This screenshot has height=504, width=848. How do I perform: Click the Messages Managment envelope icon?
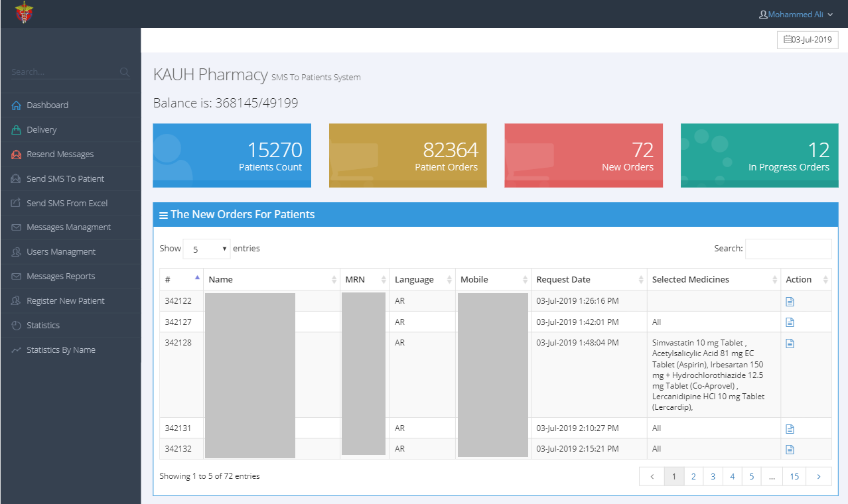click(x=17, y=227)
